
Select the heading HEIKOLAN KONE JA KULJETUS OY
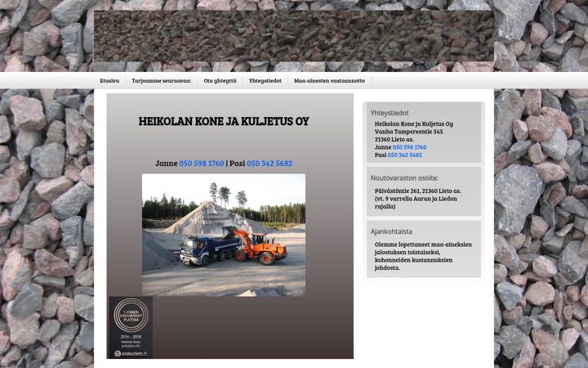point(224,121)
